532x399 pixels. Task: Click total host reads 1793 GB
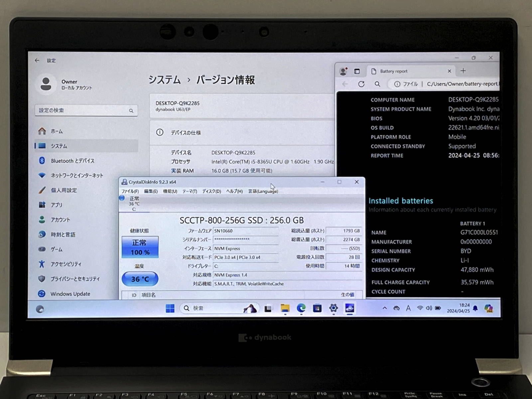point(344,231)
